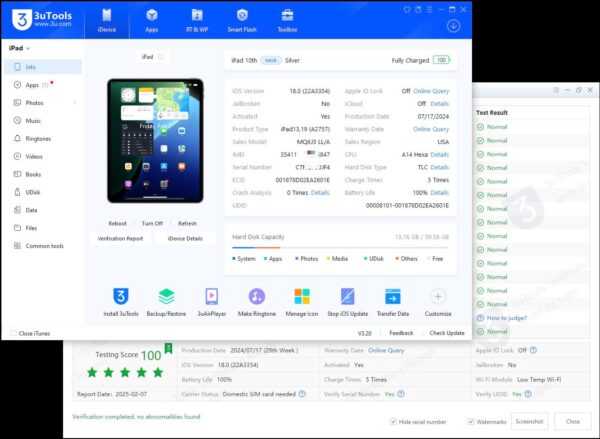This screenshot has width=600, height=439.
Task: Open UDisk in the sidebar
Action: coord(43,192)
